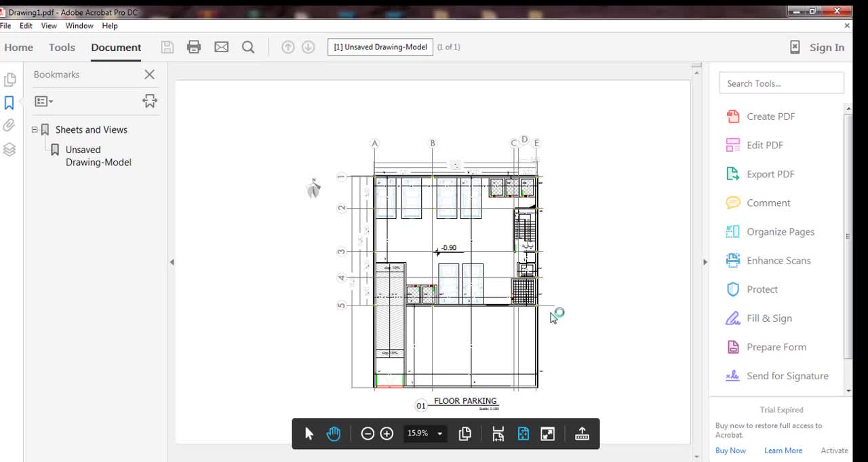
Task: Select the arrow selection tool
Action: [309, 434]
